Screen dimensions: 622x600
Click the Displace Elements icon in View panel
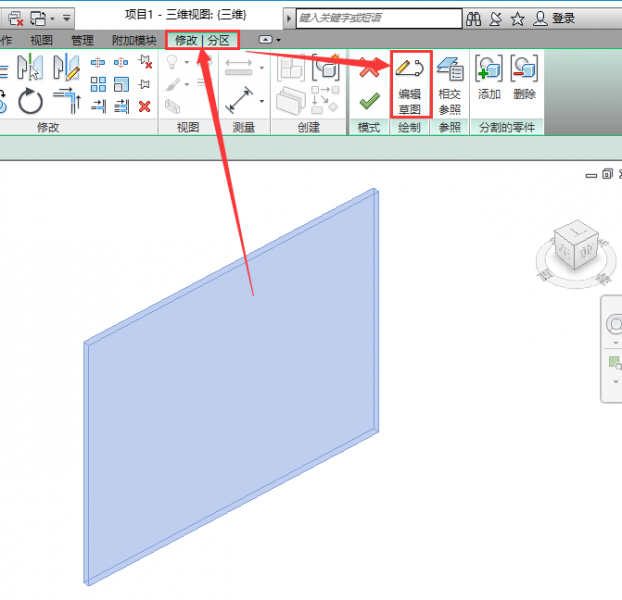pos(173,106)
